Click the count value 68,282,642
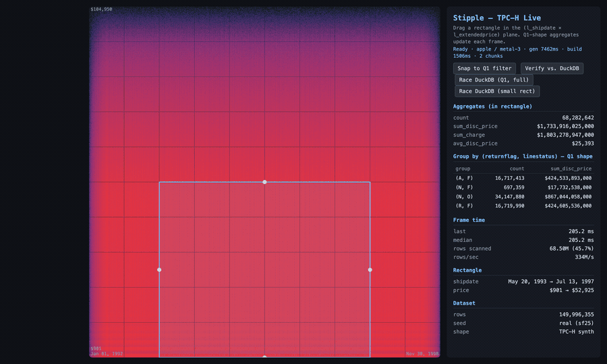Image resolution: width=607 pixels, height=364 pixels. click(x=577, y=117)
